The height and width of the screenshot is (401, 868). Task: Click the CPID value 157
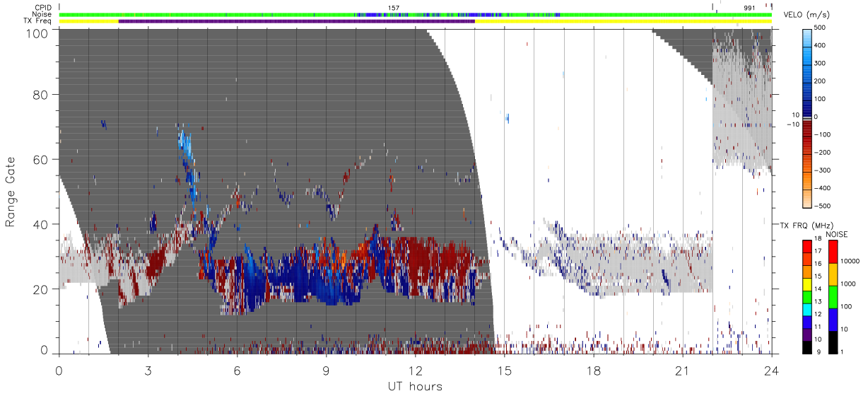coord(394,8)
